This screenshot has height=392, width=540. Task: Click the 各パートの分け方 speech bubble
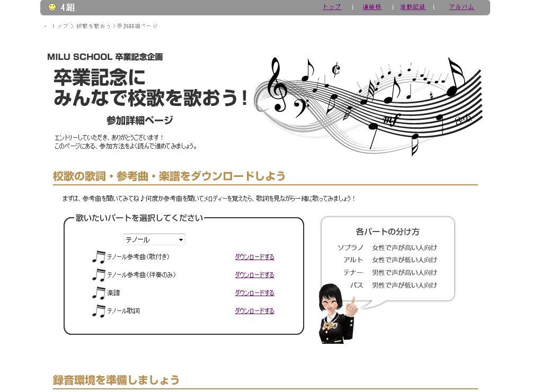click(x=387, y=259)
